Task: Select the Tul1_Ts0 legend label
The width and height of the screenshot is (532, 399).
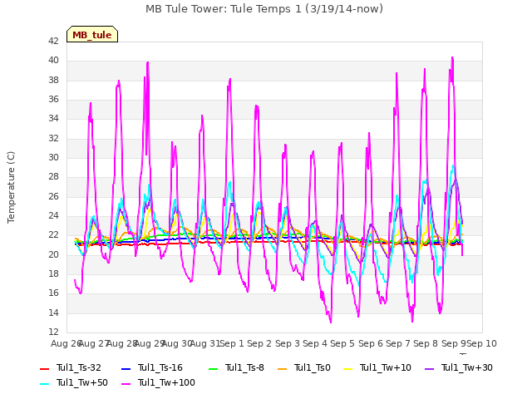Action: (313, 367)
